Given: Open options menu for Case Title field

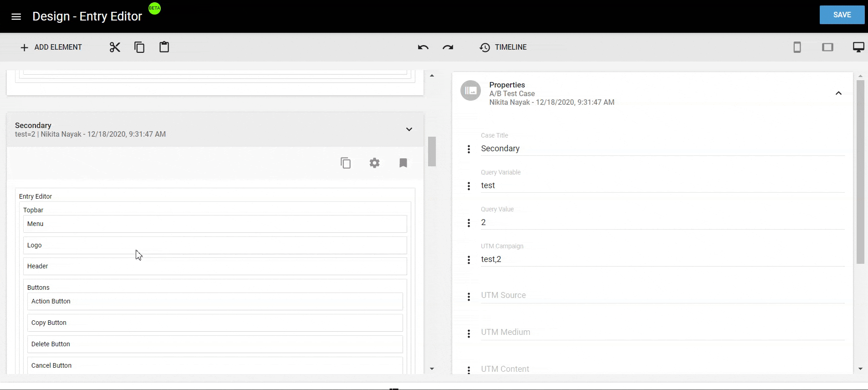Looking at the screenshot, I should [x=469, y=149].
